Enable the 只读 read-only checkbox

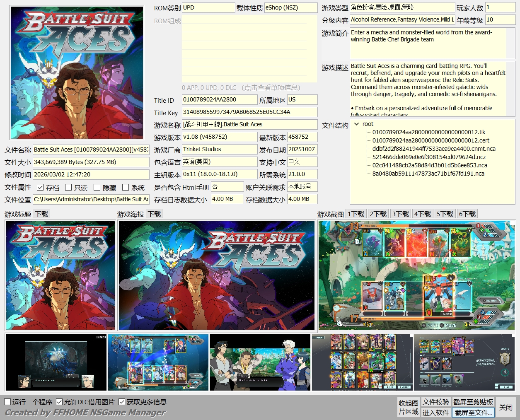pyautogui.click(x=69, y=187)
